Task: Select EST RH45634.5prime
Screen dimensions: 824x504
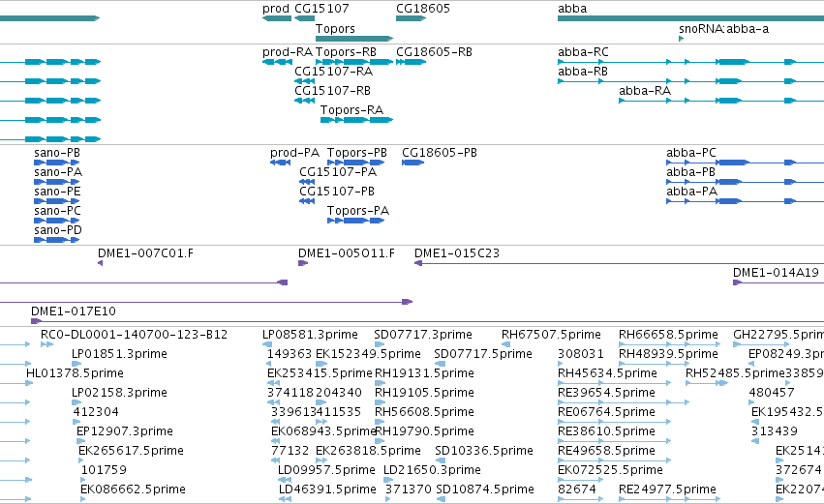Action: pyautogui.click(x=614, y=384)
